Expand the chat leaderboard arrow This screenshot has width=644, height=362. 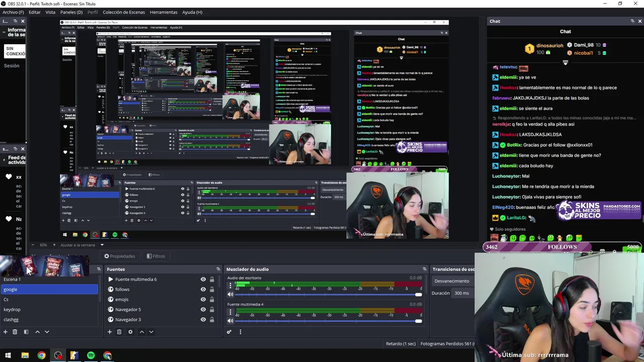click(566, 63)
